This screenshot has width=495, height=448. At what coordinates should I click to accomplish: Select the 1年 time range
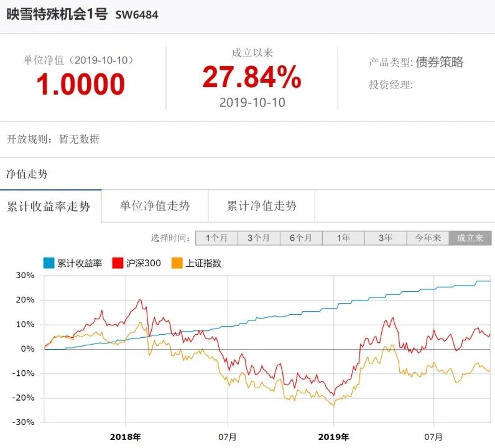[x=343, y=238]
